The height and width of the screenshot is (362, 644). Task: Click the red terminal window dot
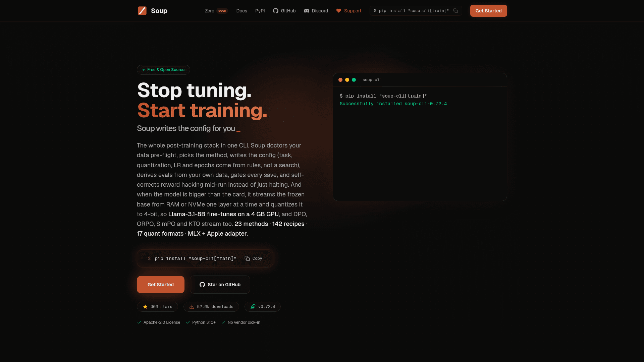[x=340, y=80]
